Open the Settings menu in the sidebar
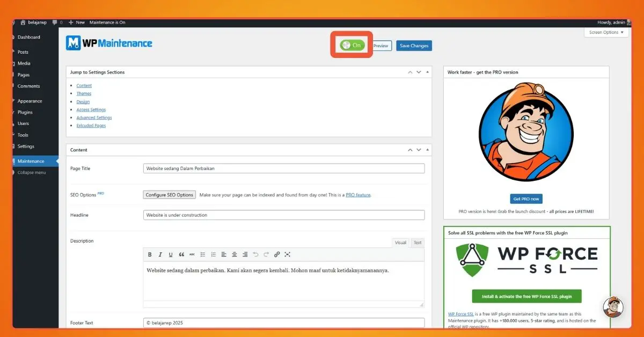 point(27,146)
